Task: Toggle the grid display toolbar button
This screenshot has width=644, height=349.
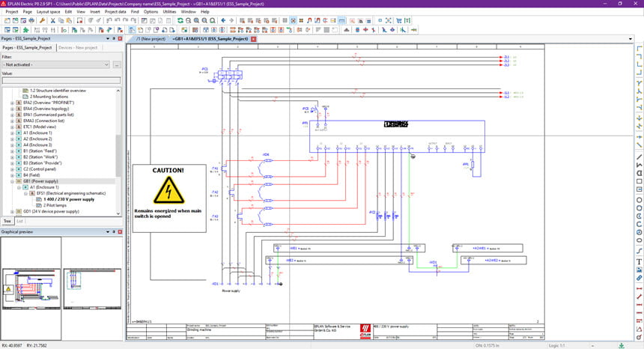Action: (285, 20)
